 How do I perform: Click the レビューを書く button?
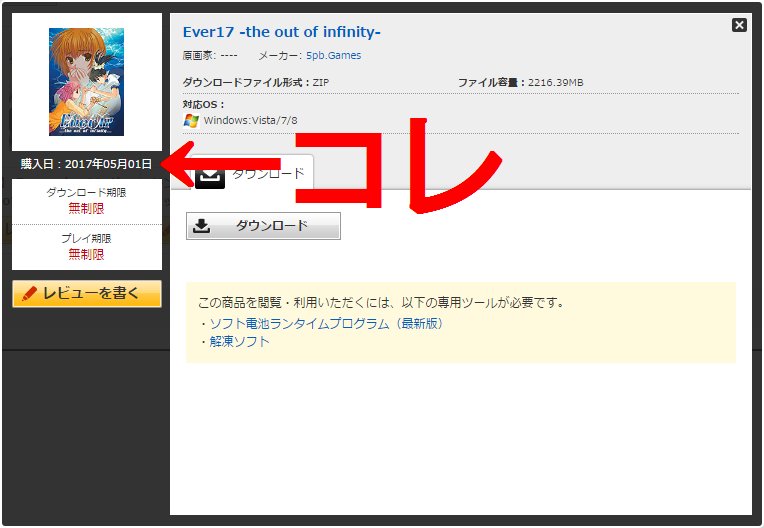(x=87, y=293)
